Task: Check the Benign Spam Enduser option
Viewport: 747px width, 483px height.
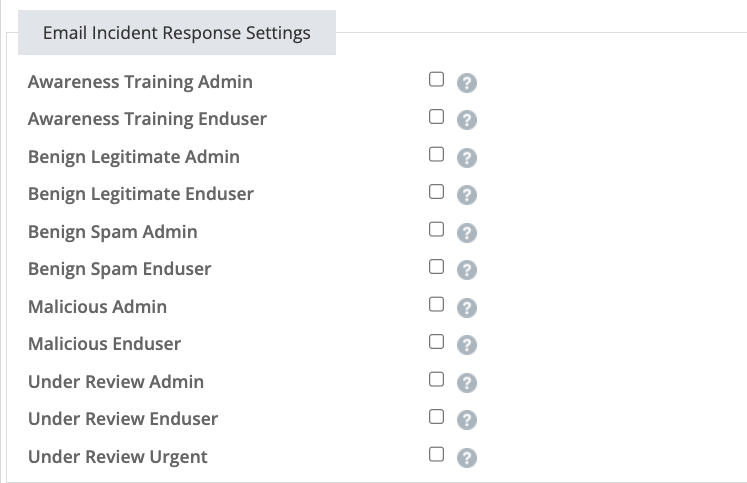Action: pos(436,267)
